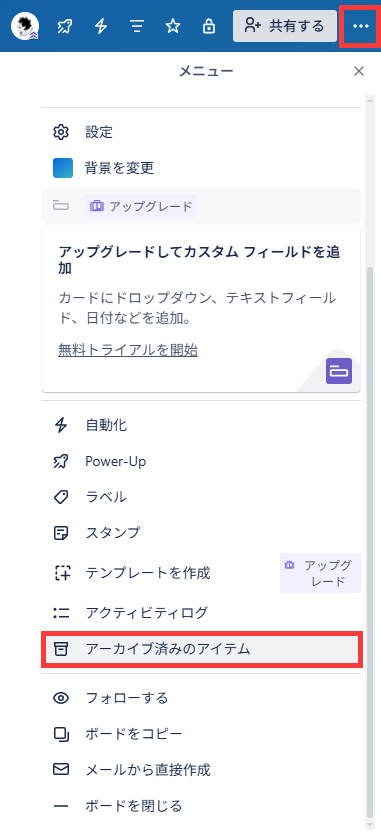Viewport: 381px width, 833px height.
Task: Select the 背景を変更 blue color swatch
Action: click(63, 168)
